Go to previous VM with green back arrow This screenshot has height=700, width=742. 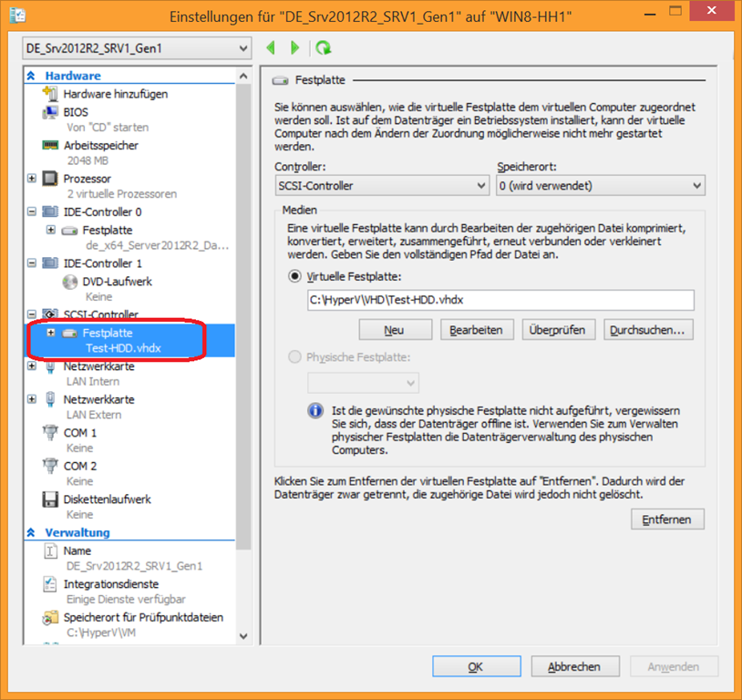click(271, 47)
